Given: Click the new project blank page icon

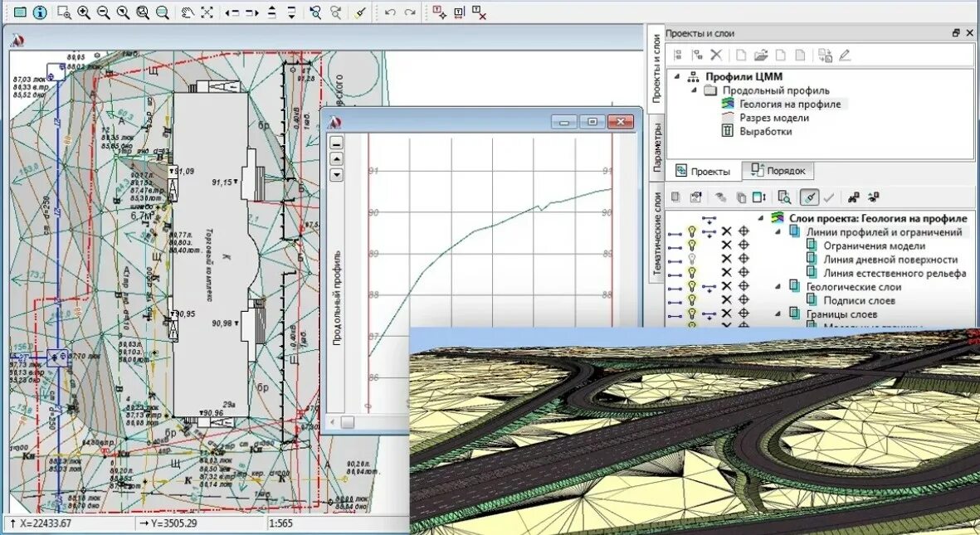Looking at the screenshot, I should coord(741,55).
